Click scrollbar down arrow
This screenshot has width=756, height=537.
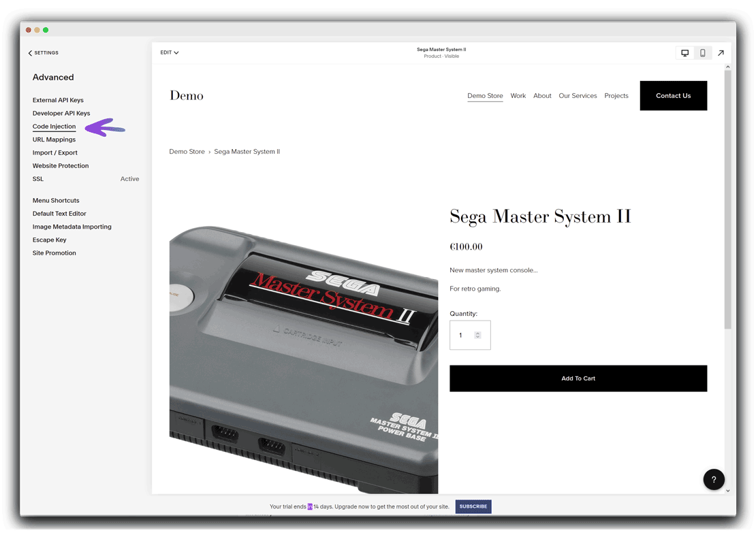click(x=727, y=491)
